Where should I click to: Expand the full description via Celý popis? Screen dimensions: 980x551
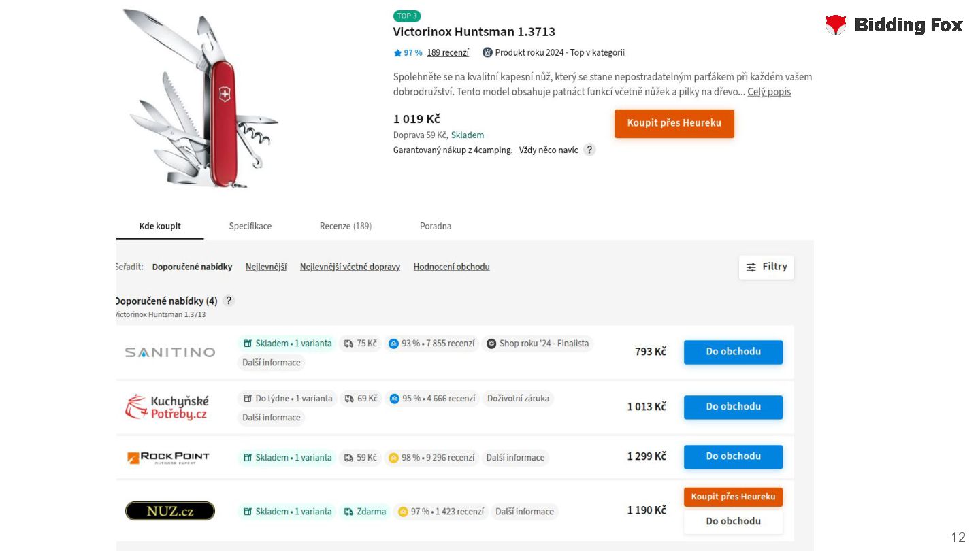pyautogui.click(x=769, y=92)
